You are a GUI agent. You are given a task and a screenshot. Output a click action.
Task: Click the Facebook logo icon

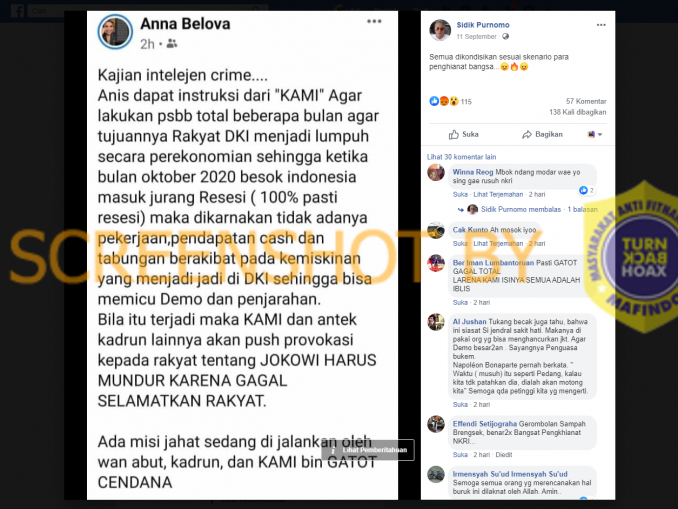tap(17, 10)
